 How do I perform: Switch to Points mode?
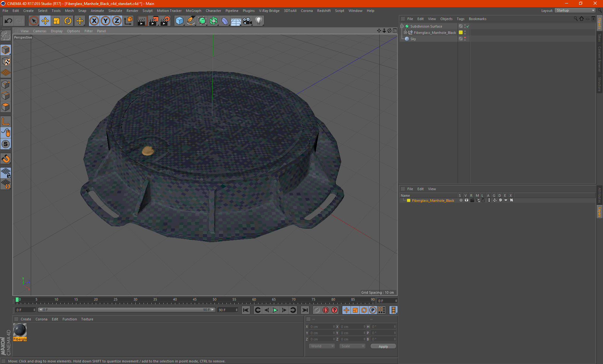pos(6,84)
